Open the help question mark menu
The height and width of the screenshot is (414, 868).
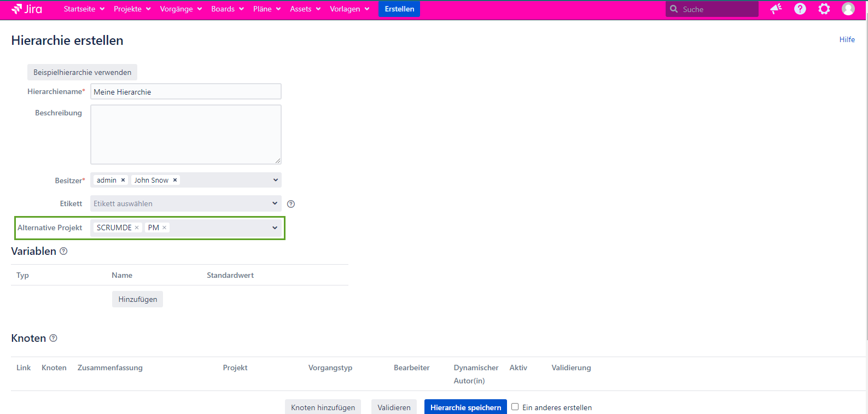(x=800, y=9)
